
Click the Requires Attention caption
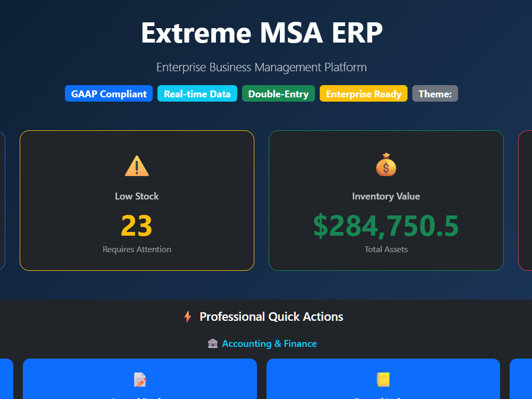(x=137, y=250)
